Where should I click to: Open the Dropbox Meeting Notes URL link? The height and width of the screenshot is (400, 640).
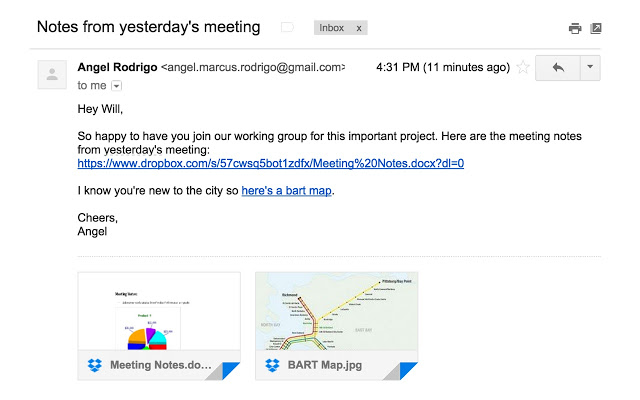[270, 163]
